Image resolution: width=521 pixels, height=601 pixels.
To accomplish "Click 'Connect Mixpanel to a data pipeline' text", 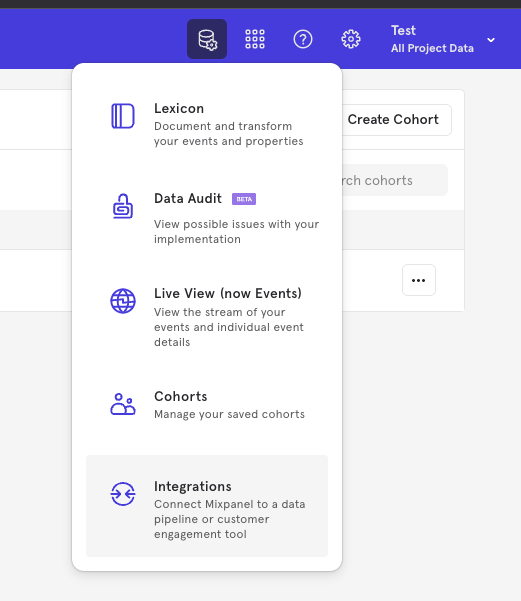I will (230, 519).
